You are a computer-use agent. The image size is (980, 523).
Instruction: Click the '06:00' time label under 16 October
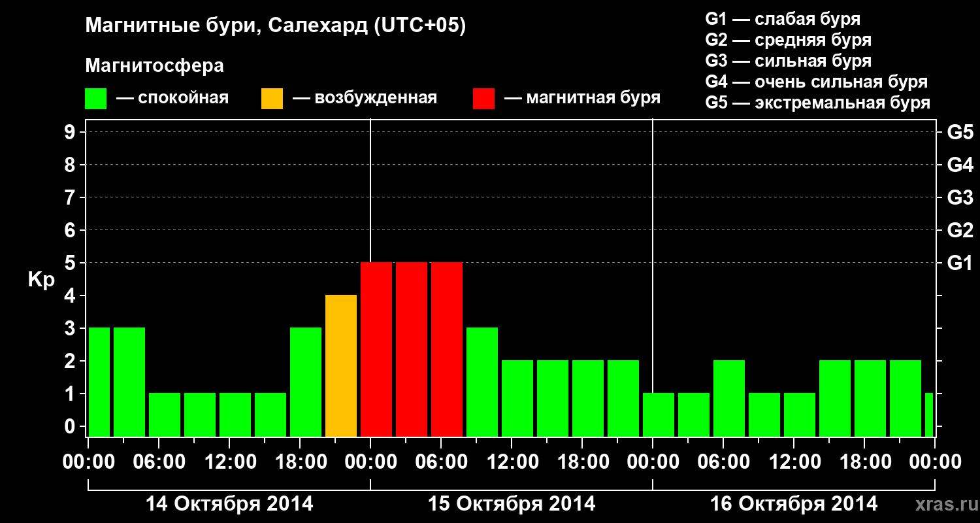pos(723,462)
